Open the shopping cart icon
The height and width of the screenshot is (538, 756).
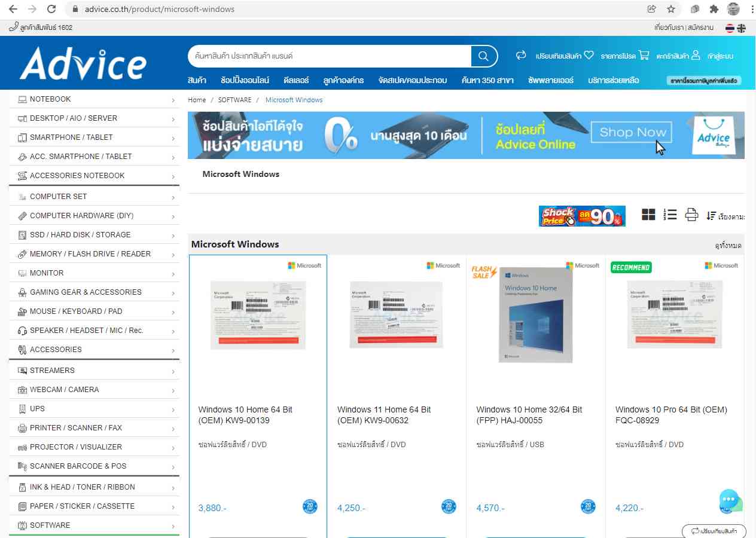[x=644, y=56]
